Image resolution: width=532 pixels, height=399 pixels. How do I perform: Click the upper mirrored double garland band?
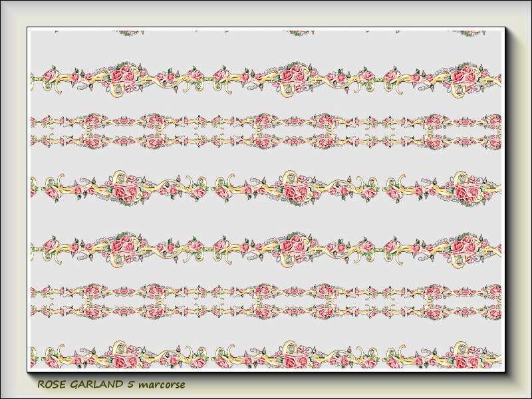click(x=266, y=131)
